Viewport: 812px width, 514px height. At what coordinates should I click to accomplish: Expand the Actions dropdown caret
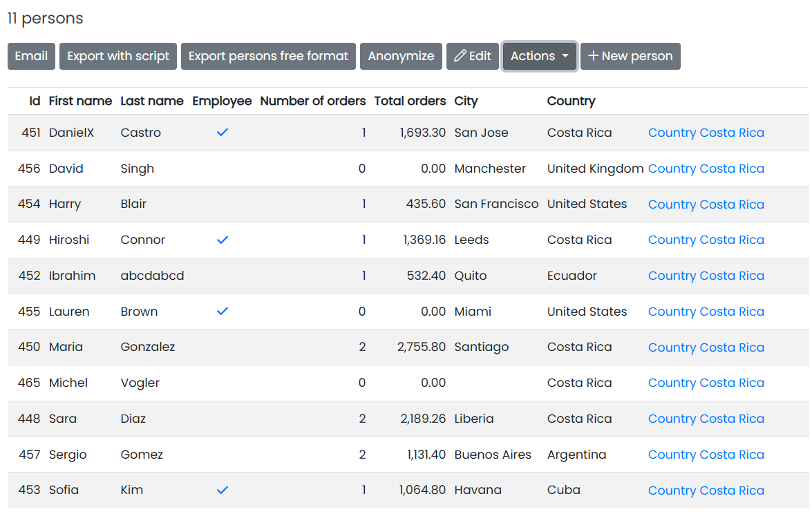click(565, 57)
